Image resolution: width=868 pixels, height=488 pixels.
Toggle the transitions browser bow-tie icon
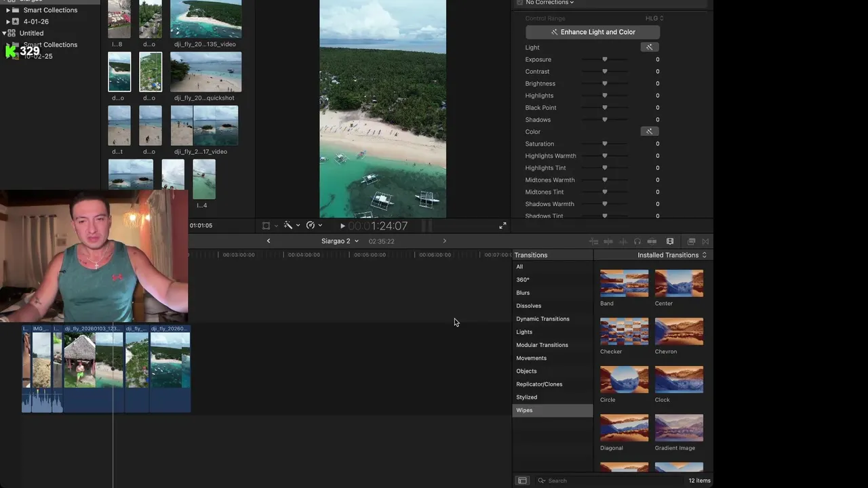point(705,241)
